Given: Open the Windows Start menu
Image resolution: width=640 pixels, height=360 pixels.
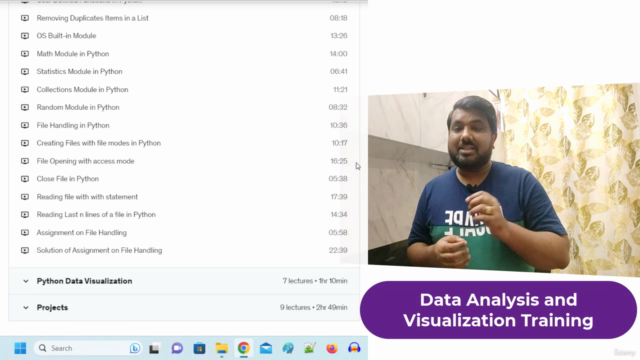Looking at the screenshot, I should pos(20,348).
